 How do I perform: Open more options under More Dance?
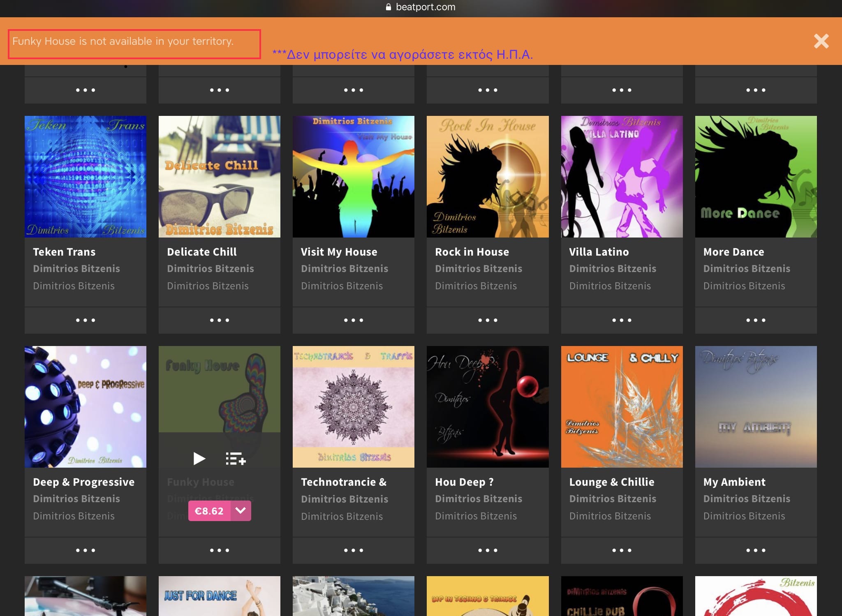[756, 320]
